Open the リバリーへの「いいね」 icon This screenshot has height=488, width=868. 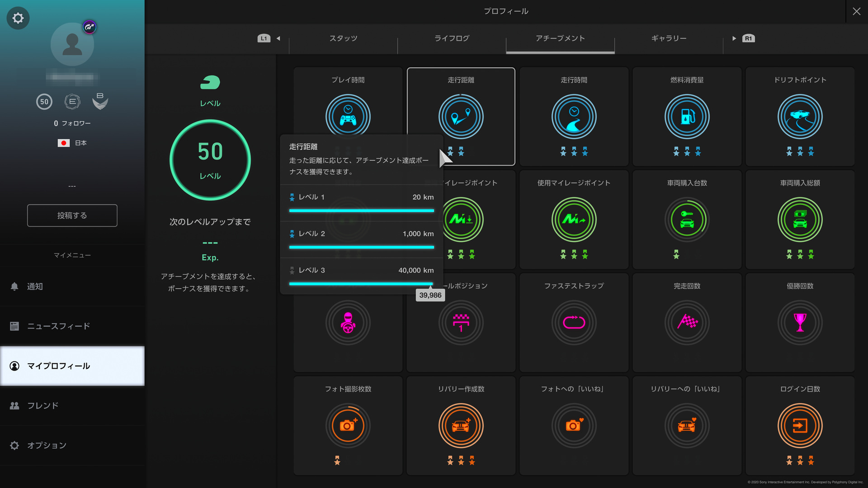[x=687, y=426]
